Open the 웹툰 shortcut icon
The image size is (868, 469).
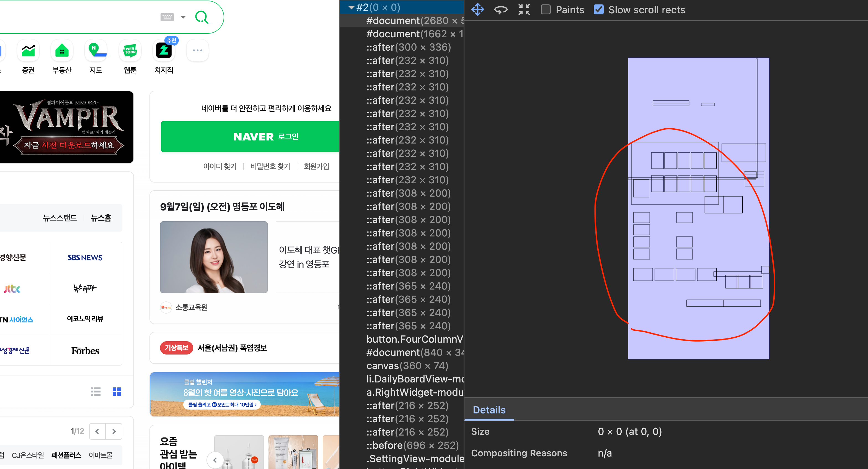(x=130, y=51)
